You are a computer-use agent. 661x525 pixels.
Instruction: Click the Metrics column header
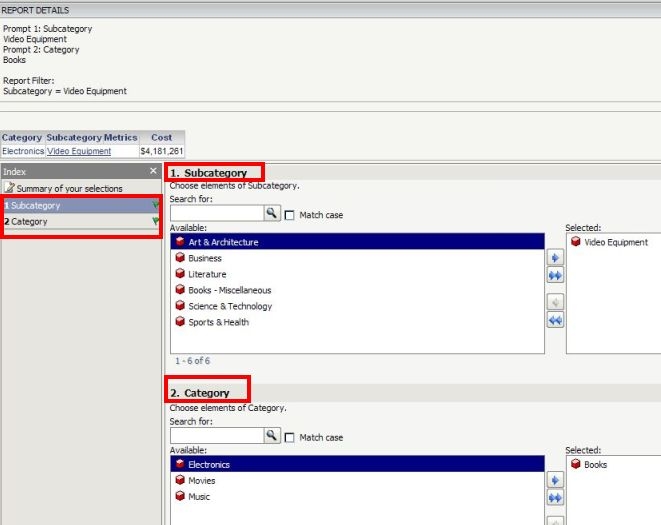(x=121, y=137)
